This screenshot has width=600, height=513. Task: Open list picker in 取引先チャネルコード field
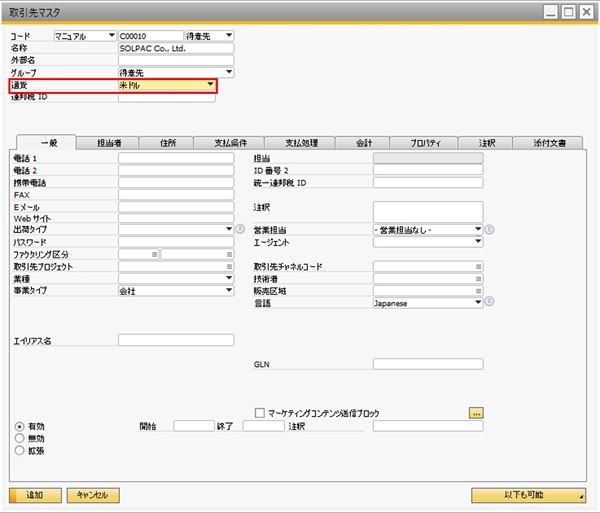[x=478, y=266]
